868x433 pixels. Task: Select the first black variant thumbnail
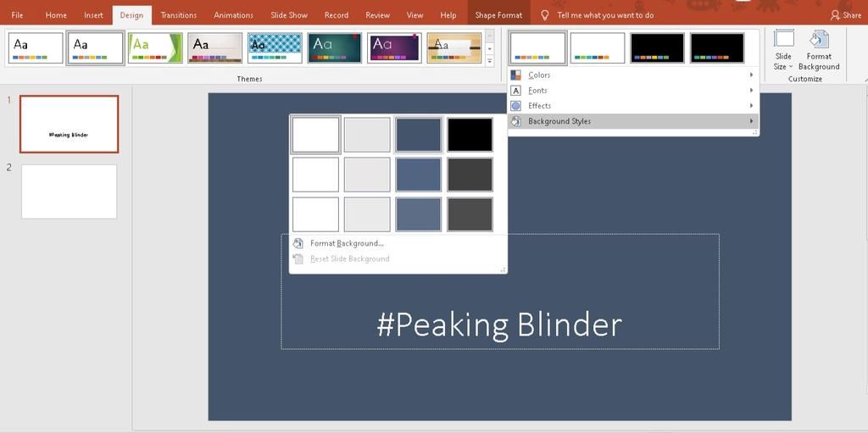coord(657,47)
